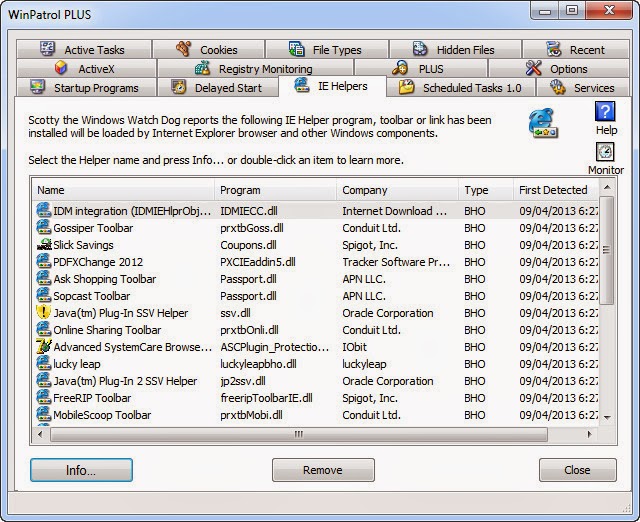This screenshot has height=522, width=640.
Task: Click the Advanced SystemCare Browser icon
Action: pyautogui.click(x=44, y=347)
